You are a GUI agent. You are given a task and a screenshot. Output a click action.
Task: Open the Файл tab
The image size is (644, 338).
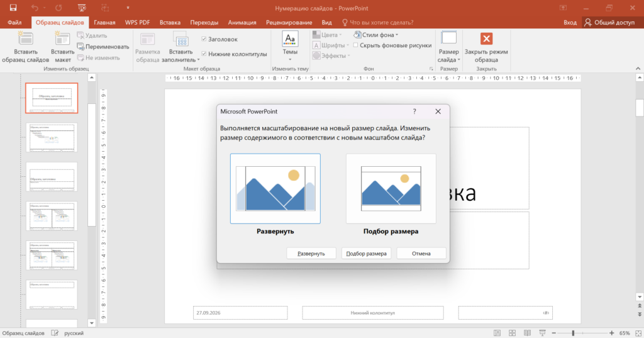[14, 22]
